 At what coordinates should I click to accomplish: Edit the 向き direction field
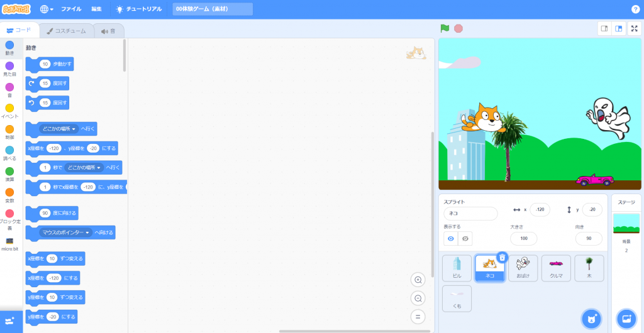(589, 239)
